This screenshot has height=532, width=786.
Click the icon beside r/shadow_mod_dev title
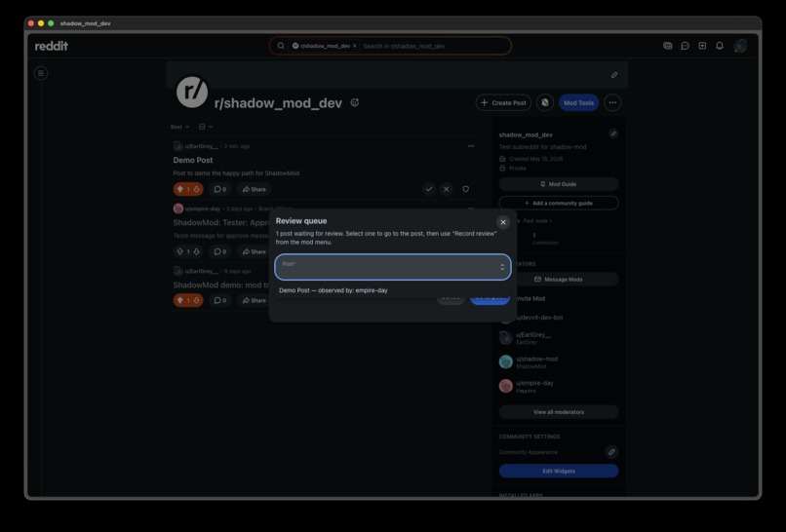[x=354, y=102]
